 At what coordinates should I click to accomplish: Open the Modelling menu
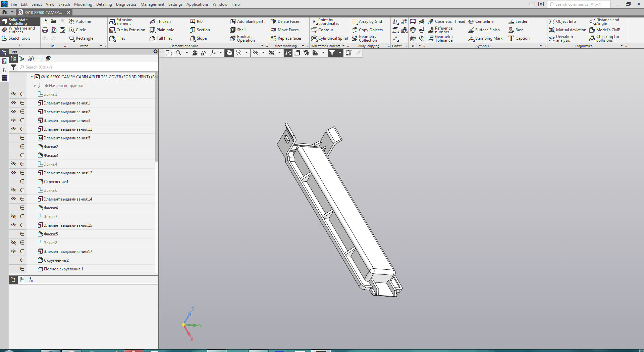pos(83,4)
